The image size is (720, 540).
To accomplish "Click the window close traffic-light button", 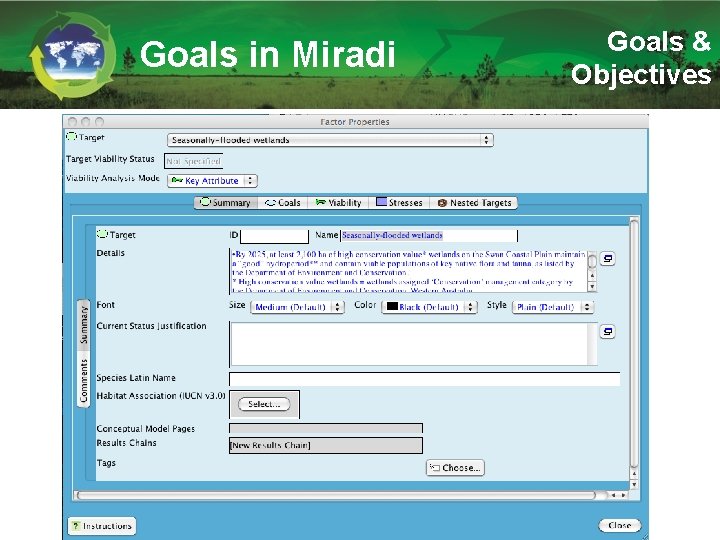I will pyautogui.click(x=72, y=122).
